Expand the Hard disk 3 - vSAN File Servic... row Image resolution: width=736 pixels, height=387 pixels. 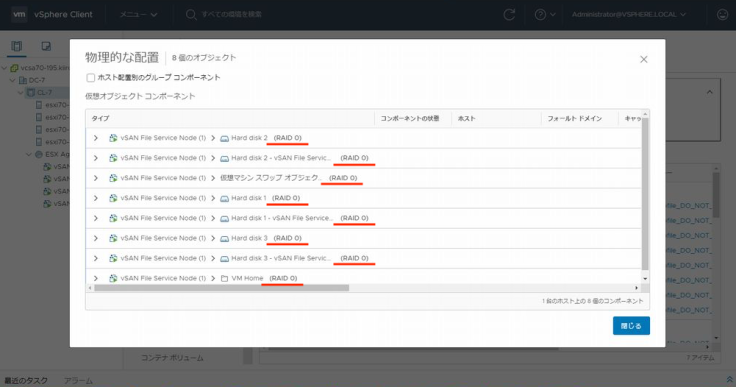pos(96,258)
